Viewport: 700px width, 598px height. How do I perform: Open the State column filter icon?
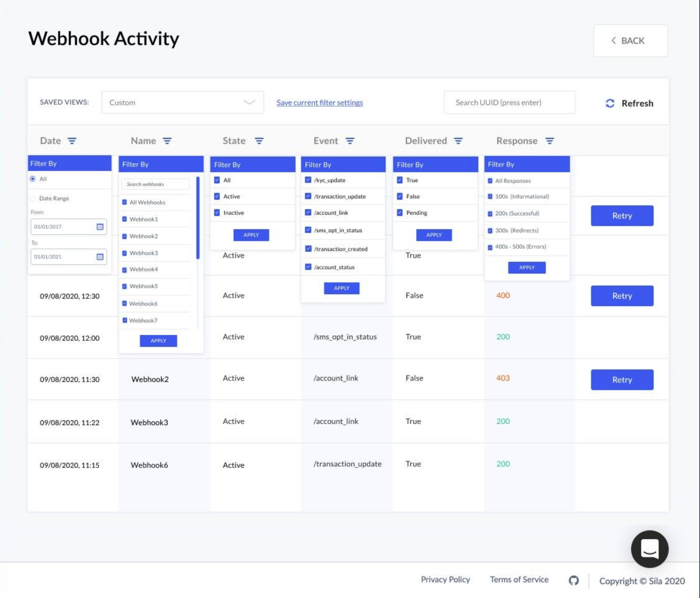click(259, 141)
